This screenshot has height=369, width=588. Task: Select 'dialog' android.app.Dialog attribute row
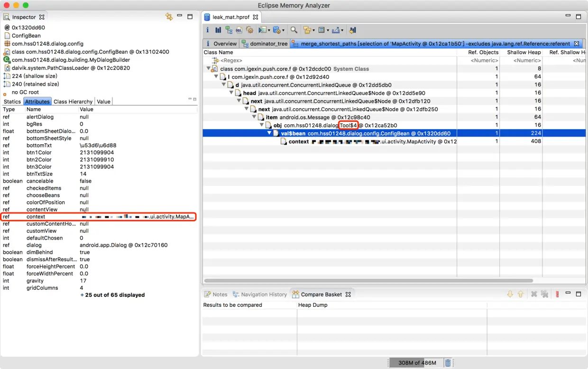[x=99, y=245]
